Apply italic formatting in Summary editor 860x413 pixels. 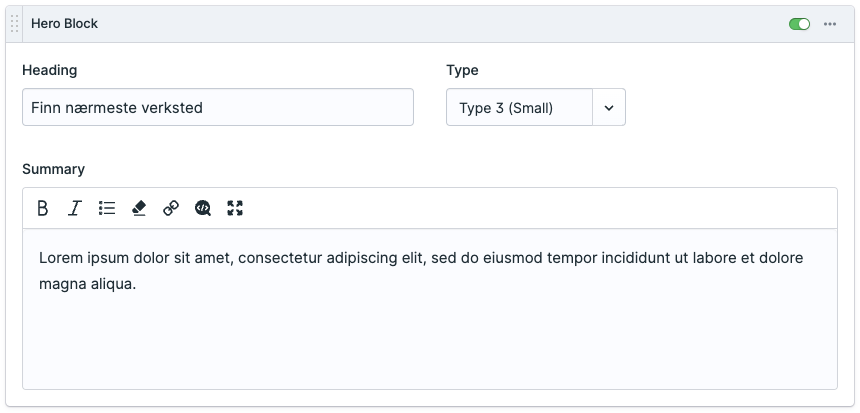pyautogui.click(x=75, y=208)
